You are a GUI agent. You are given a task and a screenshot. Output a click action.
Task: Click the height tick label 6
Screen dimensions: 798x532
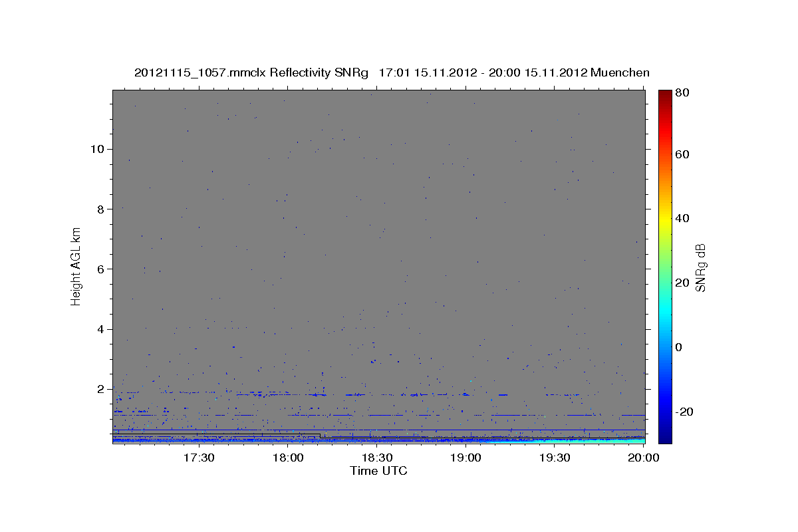(x=101, y=269)
